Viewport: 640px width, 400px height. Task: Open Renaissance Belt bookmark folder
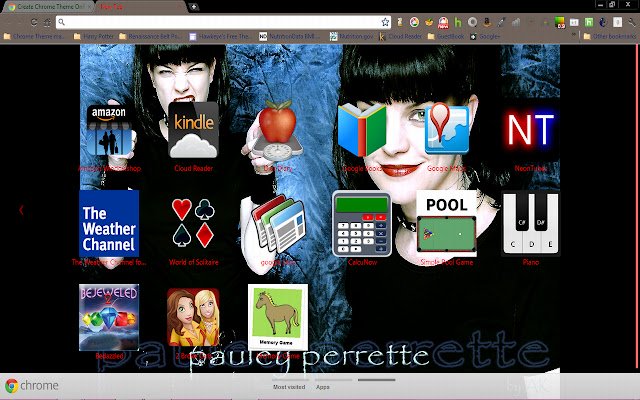click(x=150, y=36)
